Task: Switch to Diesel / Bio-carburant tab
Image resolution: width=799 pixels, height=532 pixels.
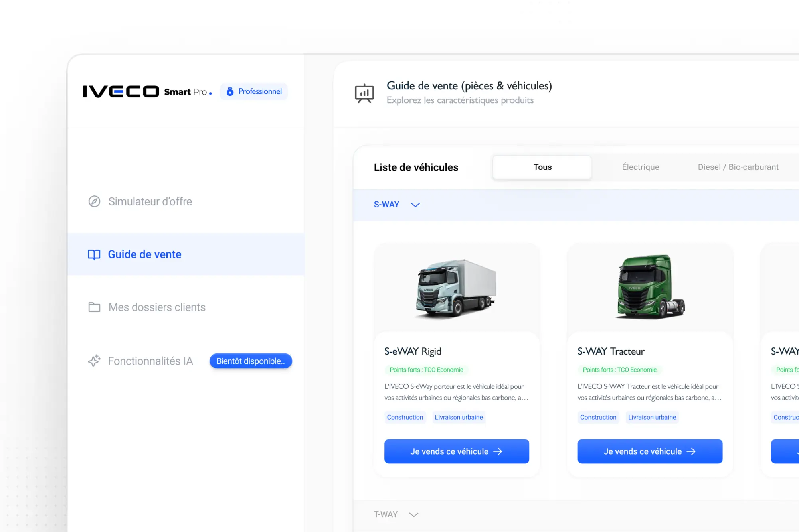Action: (x=738, y=167)
